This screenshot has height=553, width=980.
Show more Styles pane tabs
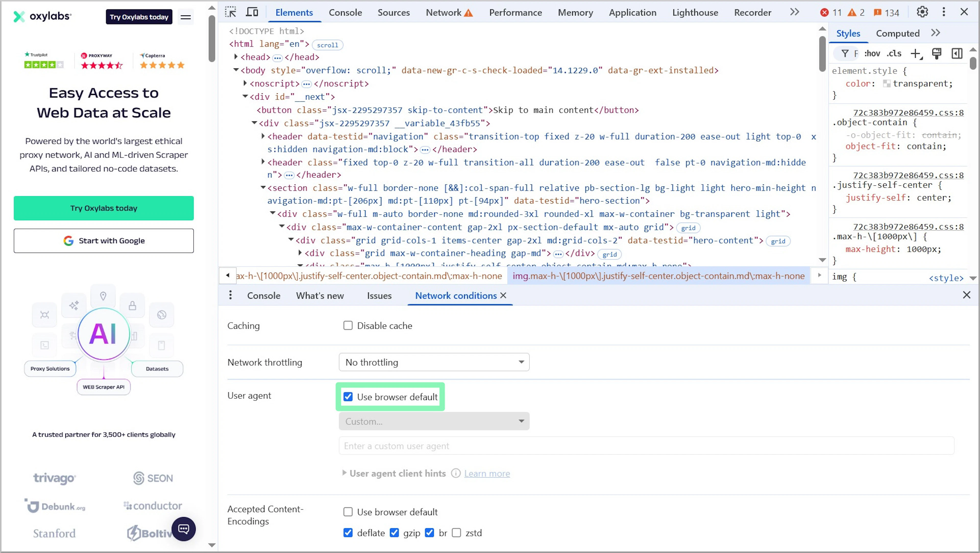pyautogui.click(x=936, y=33)
